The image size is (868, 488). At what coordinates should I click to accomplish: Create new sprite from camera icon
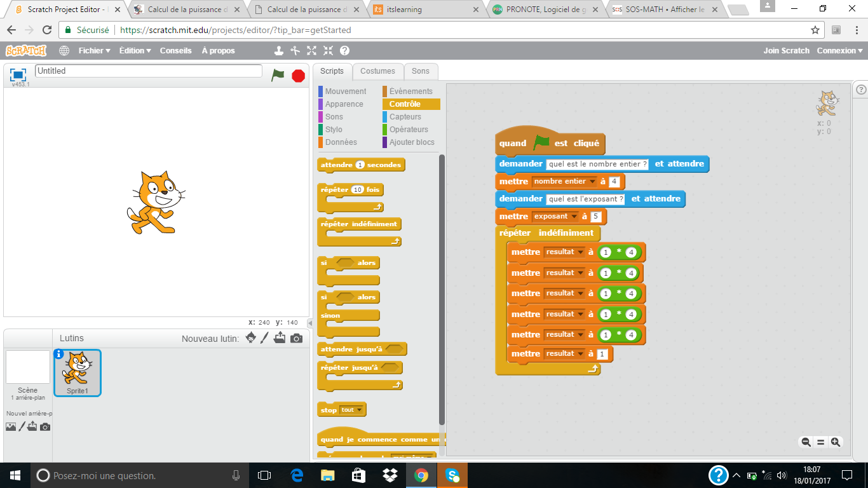click(296, 338)
